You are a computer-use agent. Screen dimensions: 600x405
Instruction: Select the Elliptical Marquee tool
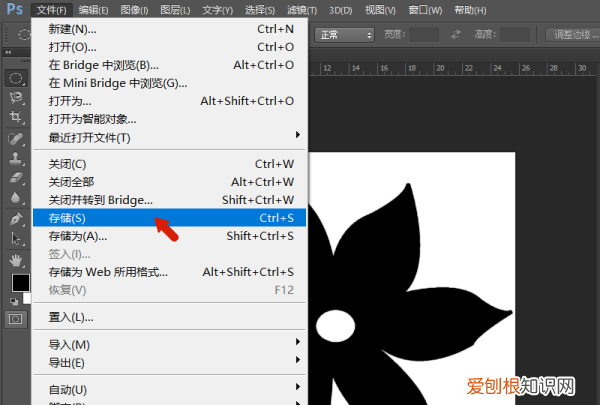tap(16, 78)
